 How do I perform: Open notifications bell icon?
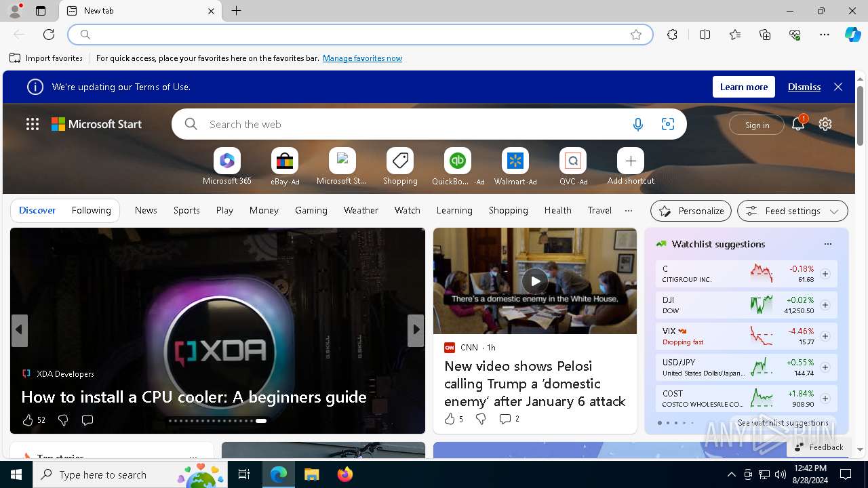point(798,124)
